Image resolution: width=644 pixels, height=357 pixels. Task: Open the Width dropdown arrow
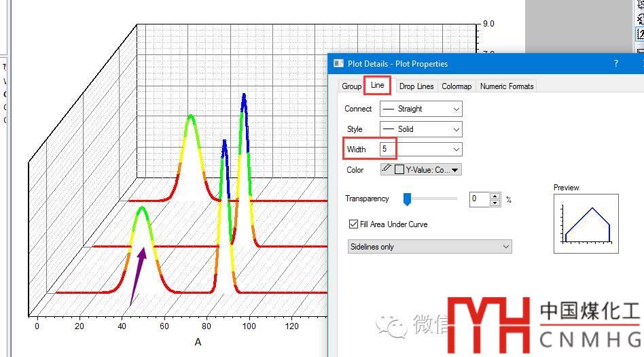456,150
